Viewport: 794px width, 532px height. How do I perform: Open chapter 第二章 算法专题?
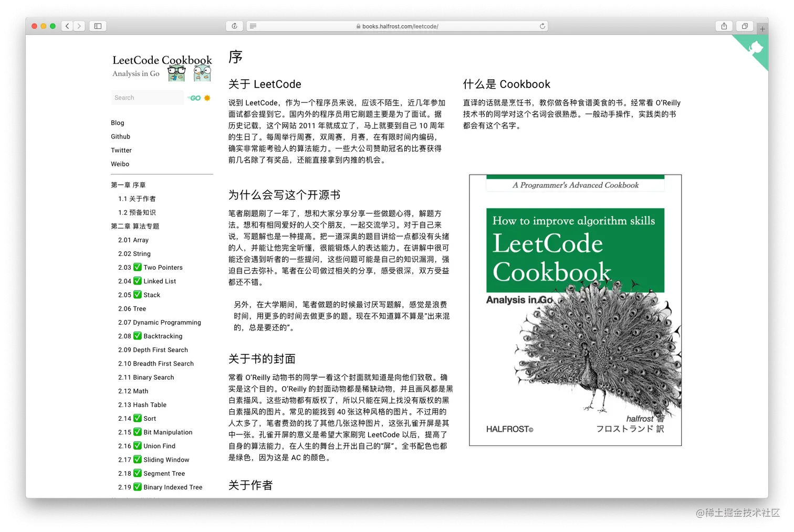[135, 226]
